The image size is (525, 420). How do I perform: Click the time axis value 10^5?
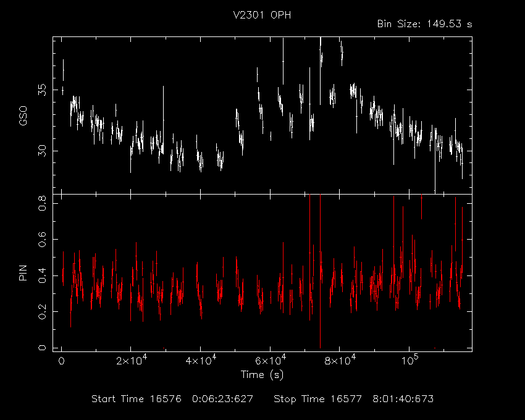pos(410,360)
